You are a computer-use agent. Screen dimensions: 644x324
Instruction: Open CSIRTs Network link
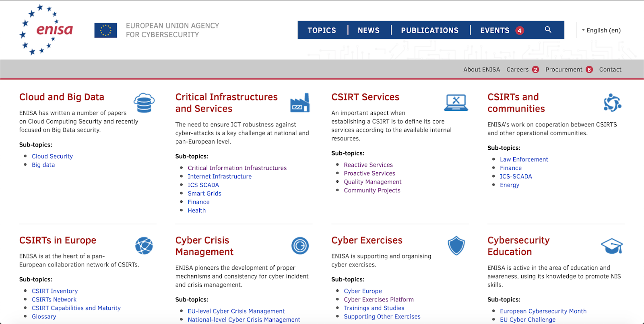tap(54, 299)
